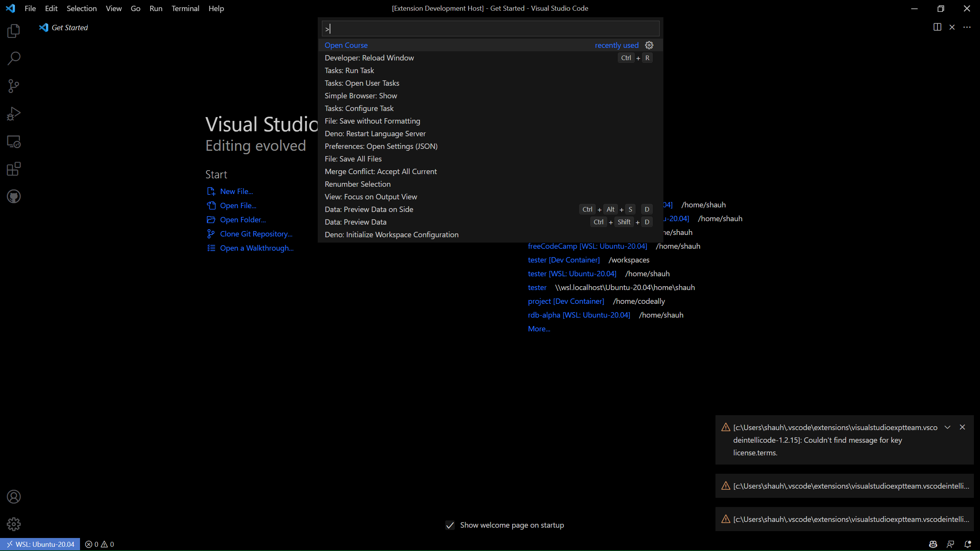Open the editor More Actions ellipsis menu

pos(967,27)
